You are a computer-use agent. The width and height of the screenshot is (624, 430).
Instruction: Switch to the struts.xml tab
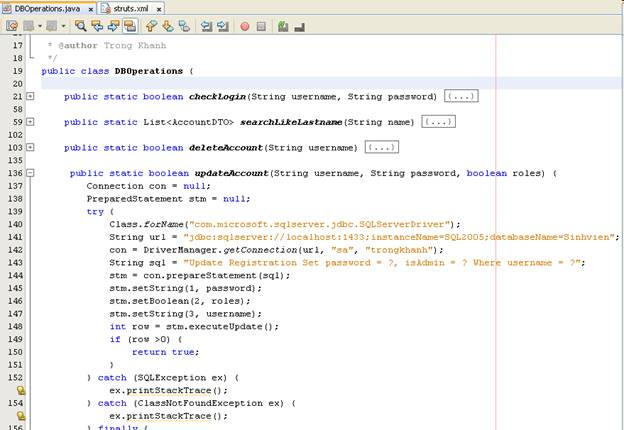pyautogui.click(x=131, y=8)
